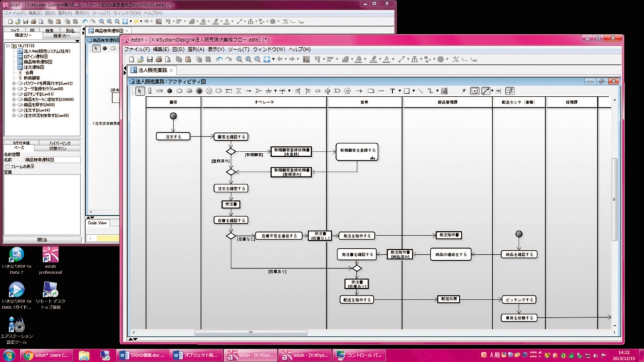Open the astah professional desktop icon
Image resolution: width=644 pixels, height=362 pixels.
(50, 261)
